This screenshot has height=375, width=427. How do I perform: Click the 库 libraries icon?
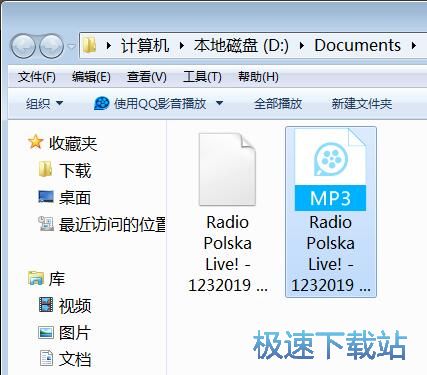click(36, 278)
